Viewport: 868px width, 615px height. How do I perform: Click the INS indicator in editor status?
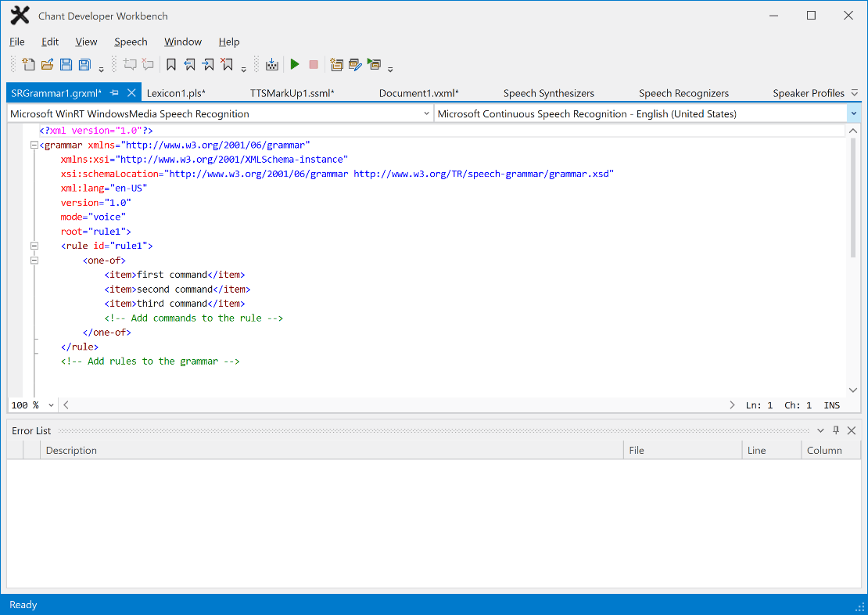pos(831,405)
